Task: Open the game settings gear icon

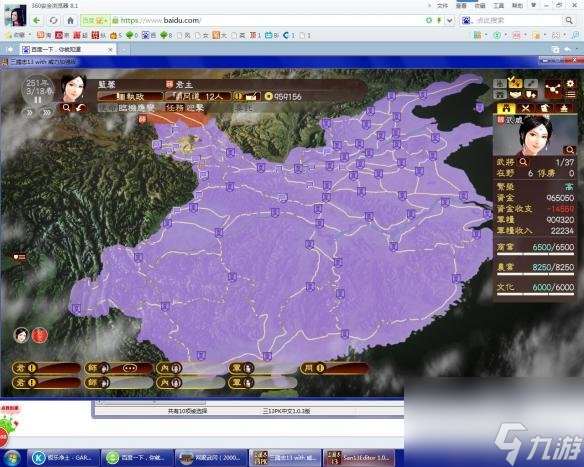Action: (x=570, y=84)
